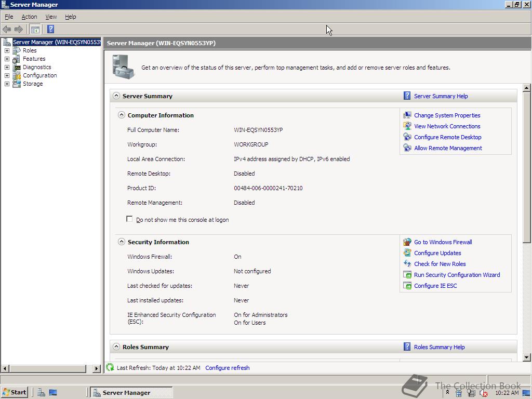Click the Check for New Roles icon
The width and height of the screenshot is (532, 399).
tap(407, 263)
